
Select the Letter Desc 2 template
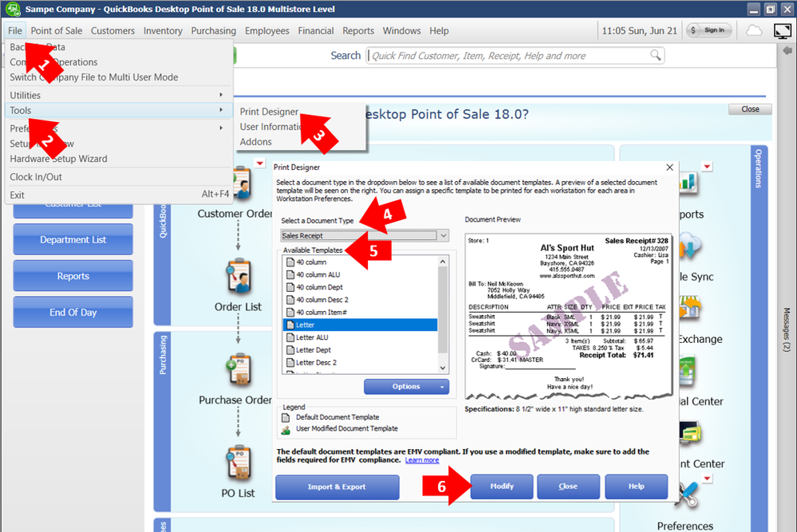pos(360,363)
